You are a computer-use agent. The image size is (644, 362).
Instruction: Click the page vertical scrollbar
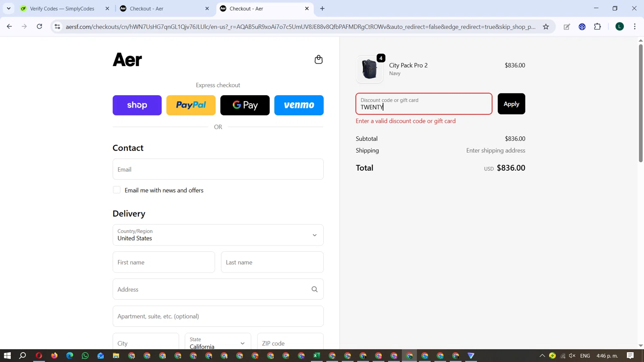(x=641, y=103)
